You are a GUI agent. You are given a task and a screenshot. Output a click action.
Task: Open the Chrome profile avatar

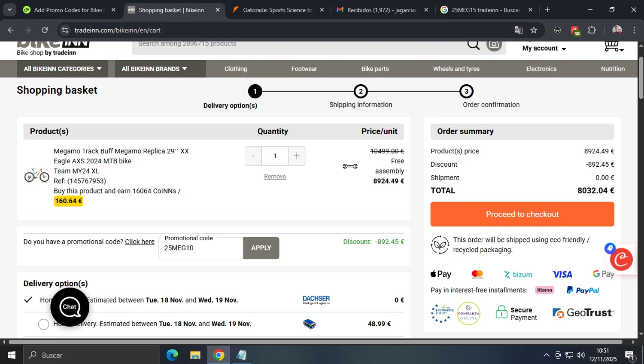[x=617, y=30]
